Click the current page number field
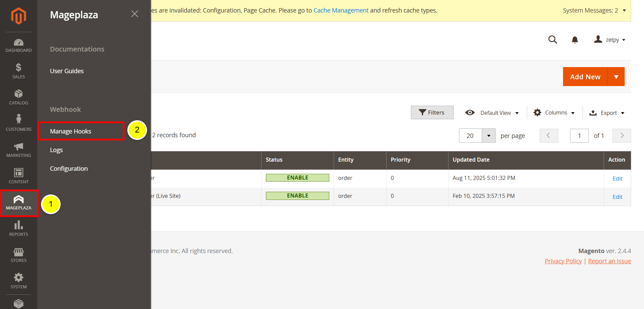 [x=579, y=136]
